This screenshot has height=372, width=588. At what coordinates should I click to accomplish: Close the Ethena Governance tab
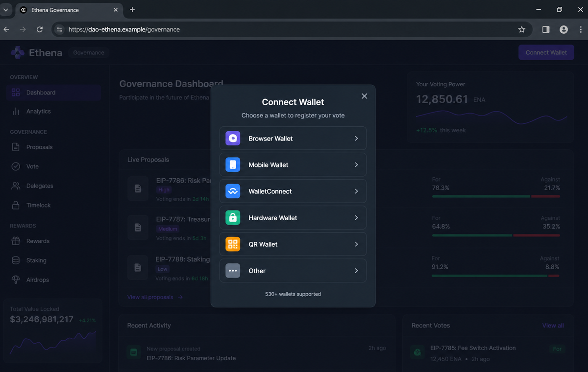[x=116, y=10]
